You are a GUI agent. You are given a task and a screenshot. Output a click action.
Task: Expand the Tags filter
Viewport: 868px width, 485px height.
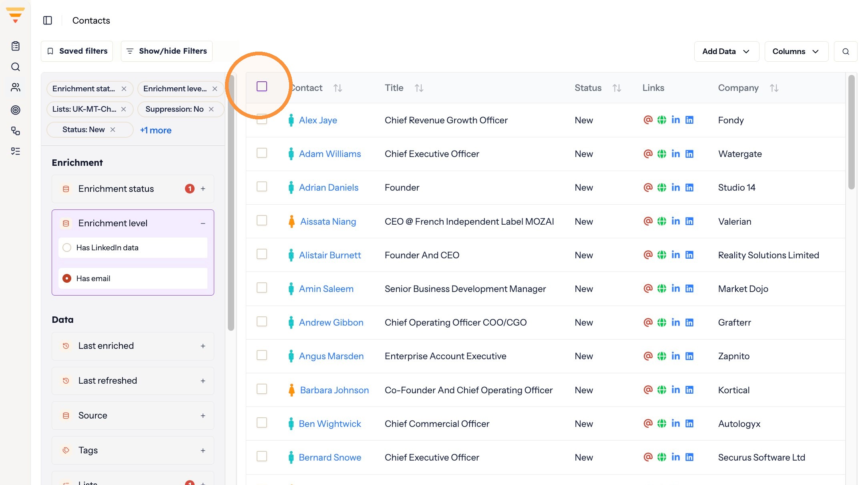point(203,451)
